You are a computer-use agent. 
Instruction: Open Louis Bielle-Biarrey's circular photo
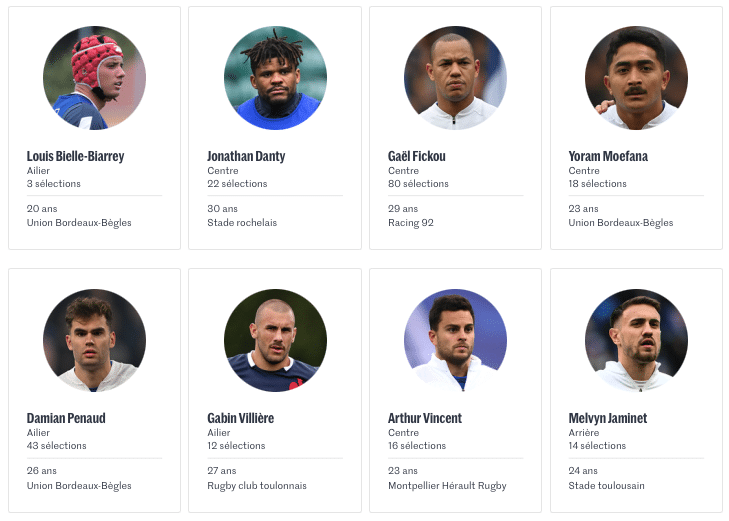pos(94,78)
